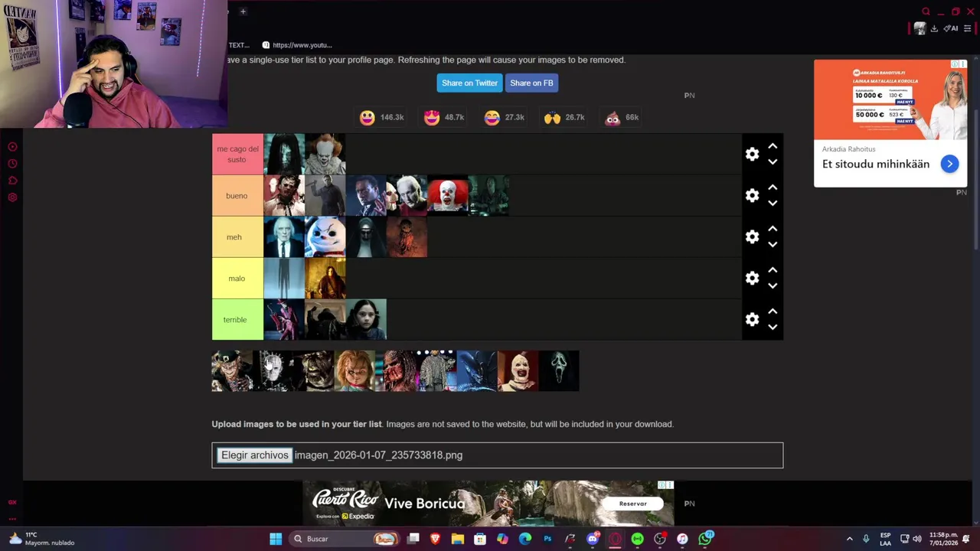This screenshot has width=980, height=551.
Task: Move 'malo' row down with chevron
Action: 773,286
